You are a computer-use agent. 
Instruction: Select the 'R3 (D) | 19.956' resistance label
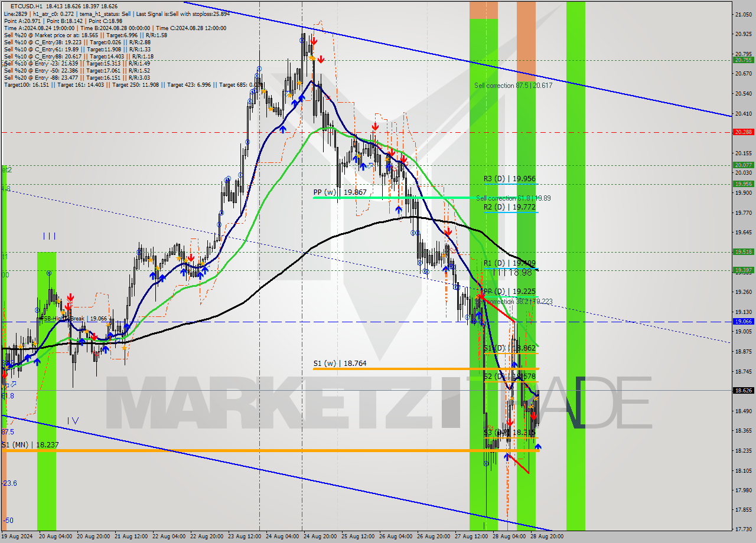click(x=510, y=178)
